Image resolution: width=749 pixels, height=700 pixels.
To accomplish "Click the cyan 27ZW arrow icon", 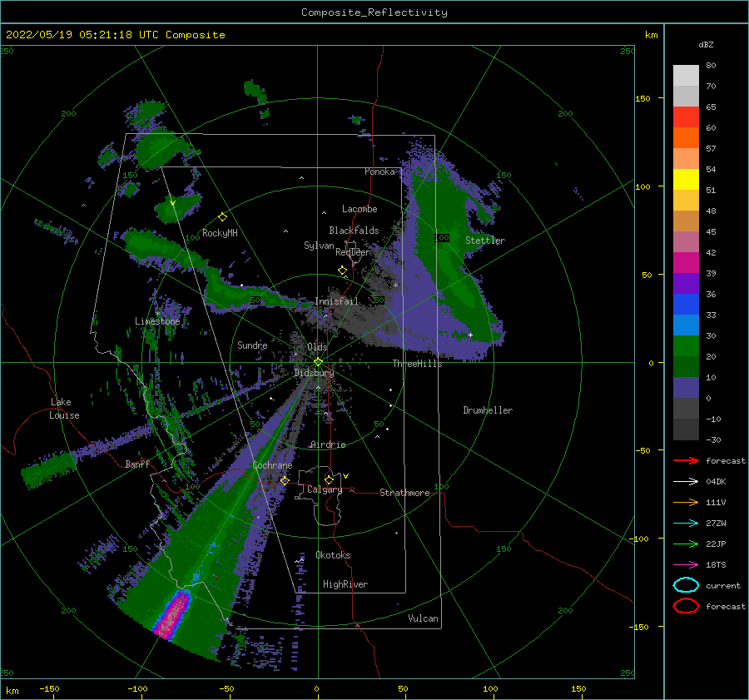I will pos(686,524).
